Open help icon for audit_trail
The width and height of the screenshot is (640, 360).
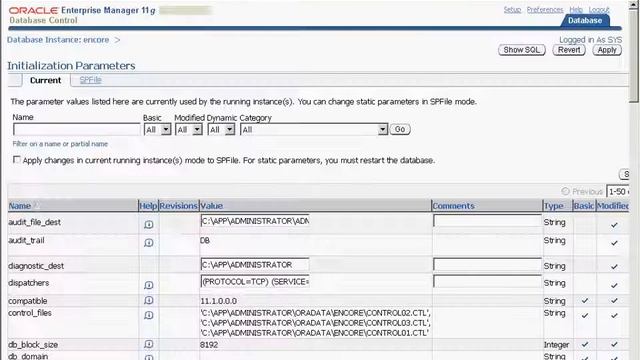(x=149, y=242)
